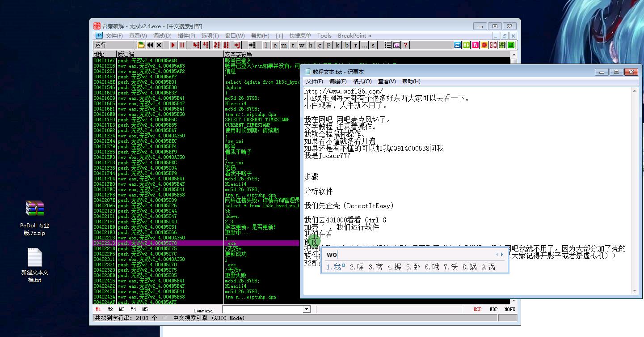
Task: Switch to the M2 memory toggle
Action: click(x=110, y=309)
